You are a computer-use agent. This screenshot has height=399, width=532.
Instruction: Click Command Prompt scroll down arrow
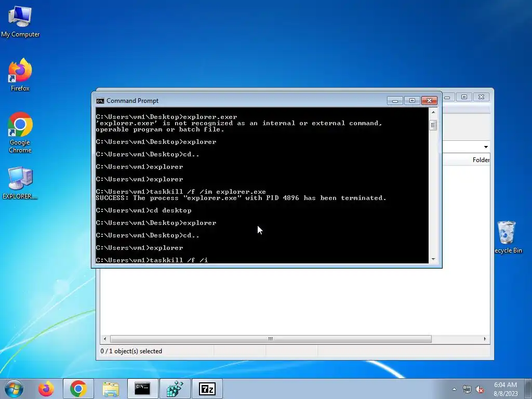point(433,259)
